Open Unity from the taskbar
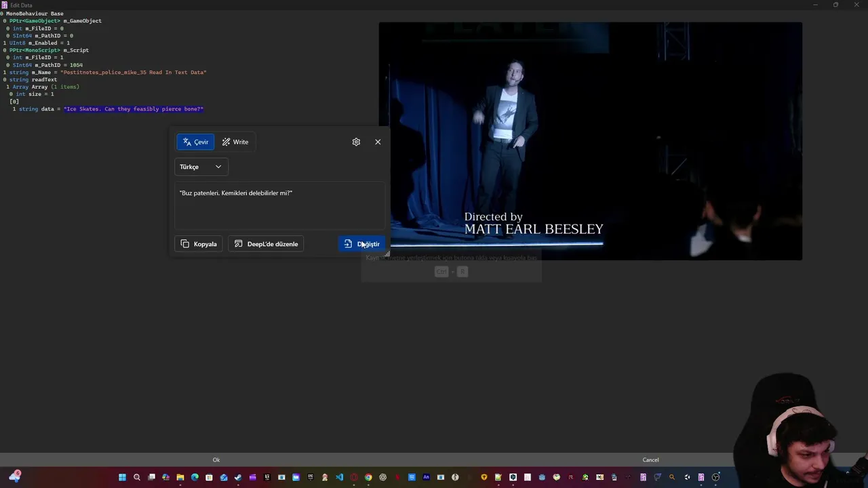The height and width of the screenshot is (488, 868). coord(687,477)
